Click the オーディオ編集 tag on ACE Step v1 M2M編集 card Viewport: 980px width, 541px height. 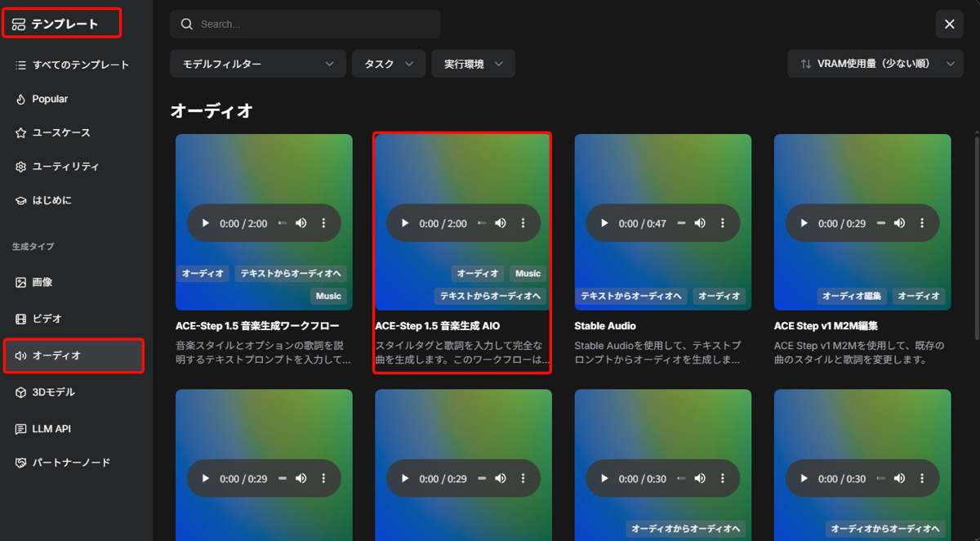click(x=852, y=296)
